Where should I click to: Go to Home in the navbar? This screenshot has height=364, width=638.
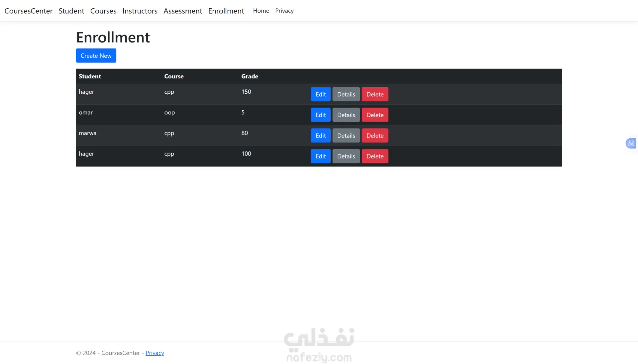click(x=261, y=11)
